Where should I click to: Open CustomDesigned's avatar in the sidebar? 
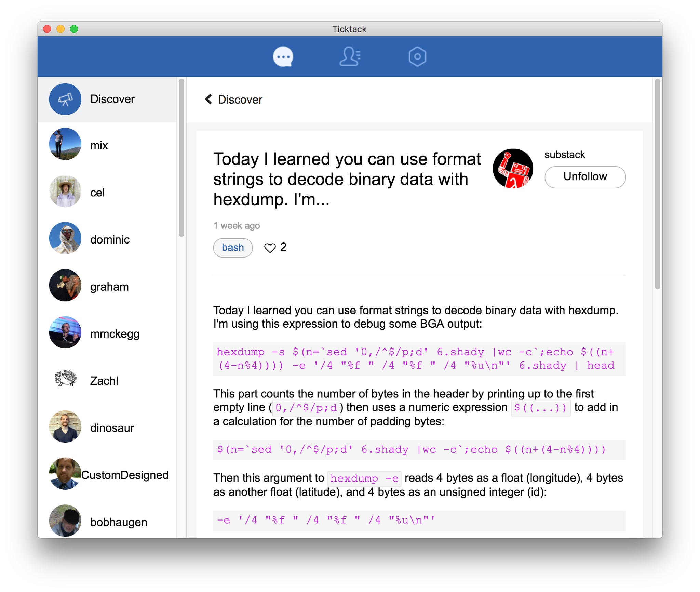pyautogui.click(x=65, y=474)
